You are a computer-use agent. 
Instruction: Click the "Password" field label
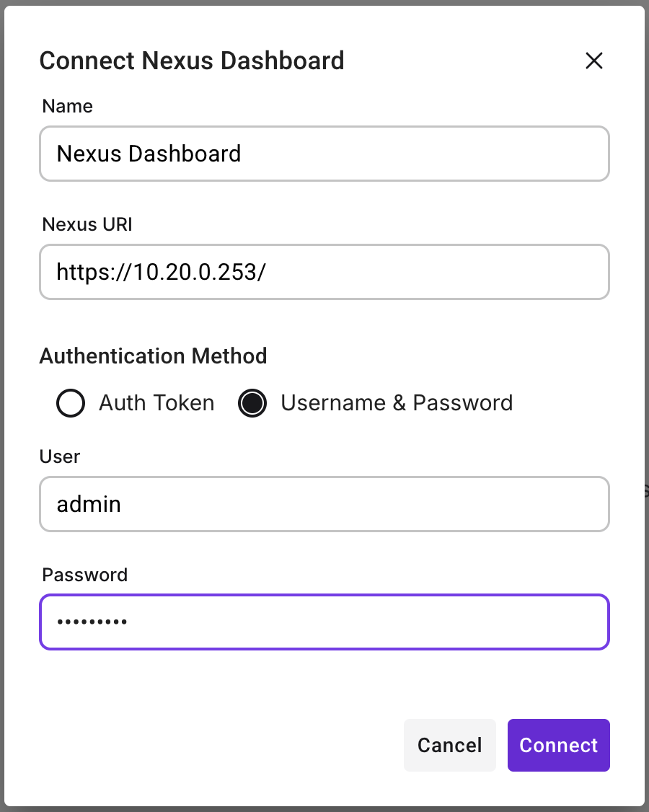(x=85, y=575)
